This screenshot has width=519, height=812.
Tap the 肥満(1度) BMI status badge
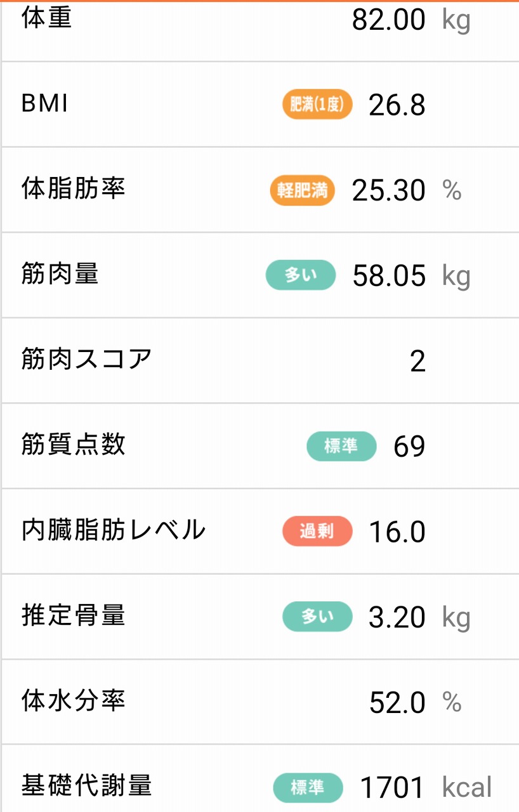coord(317,105)
